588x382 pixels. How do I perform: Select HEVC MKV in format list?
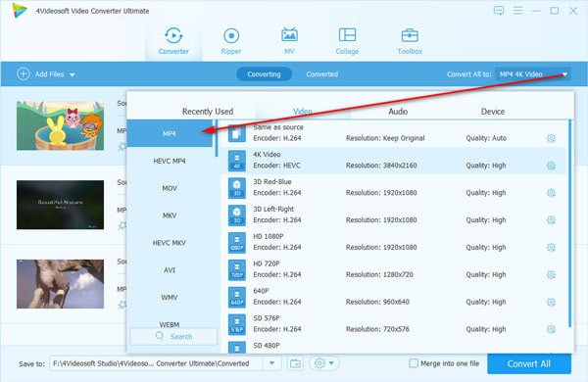[170, 243]
